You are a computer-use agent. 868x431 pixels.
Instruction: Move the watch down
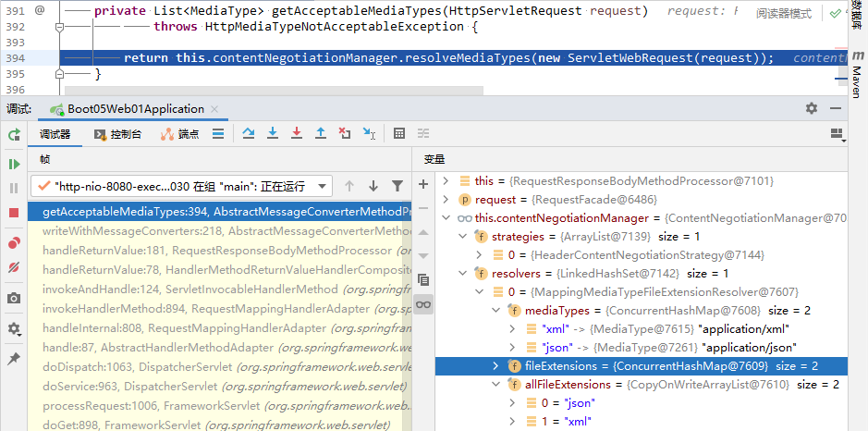(x=423, y=255)
